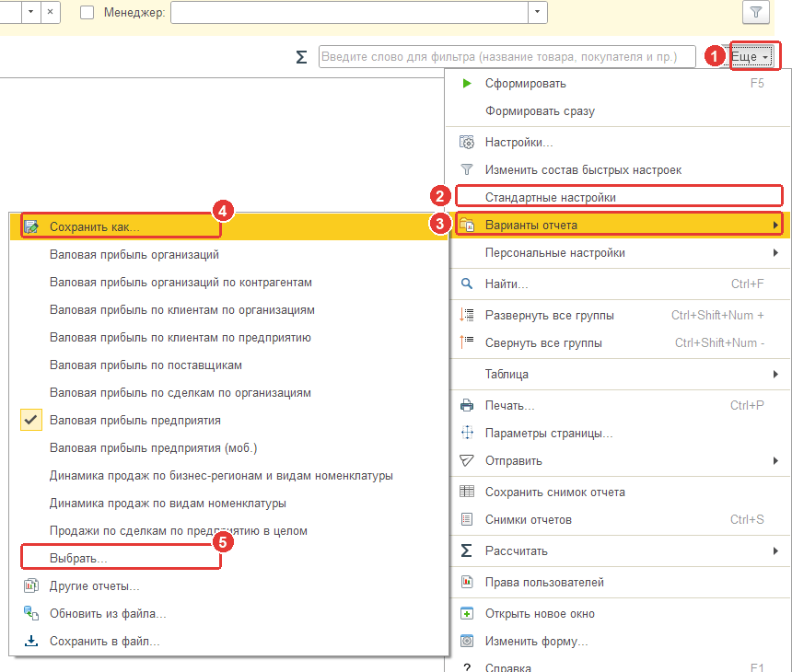Click the Изменить форму icon
The width and height of the screenshot is (792, 672).
pos(467,642)
